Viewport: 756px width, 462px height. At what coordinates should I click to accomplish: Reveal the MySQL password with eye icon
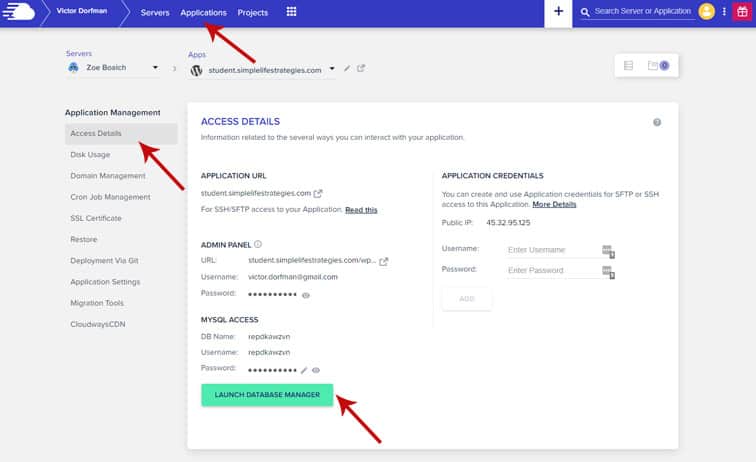pyautogui.click(x=316, y=369)
